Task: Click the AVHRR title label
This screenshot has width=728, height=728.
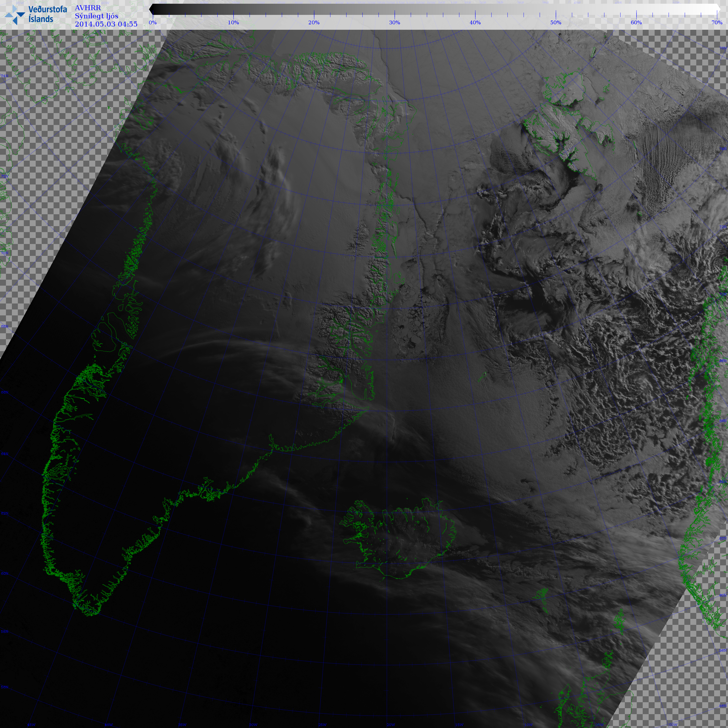Action: click(x=88, y=8)
